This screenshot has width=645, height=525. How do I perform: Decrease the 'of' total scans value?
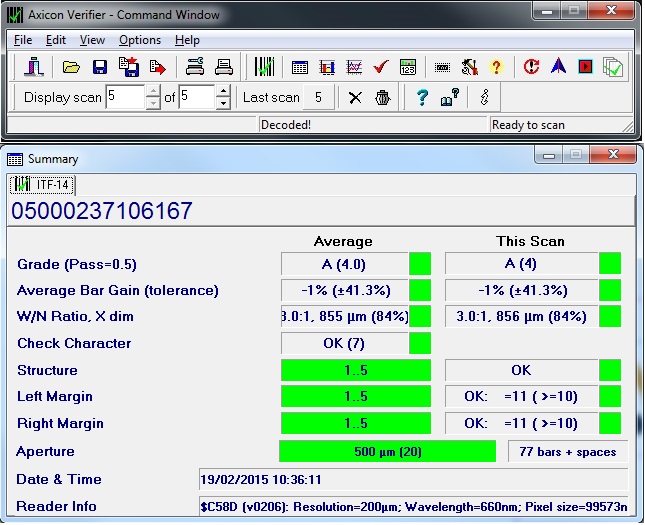point(223,103)
